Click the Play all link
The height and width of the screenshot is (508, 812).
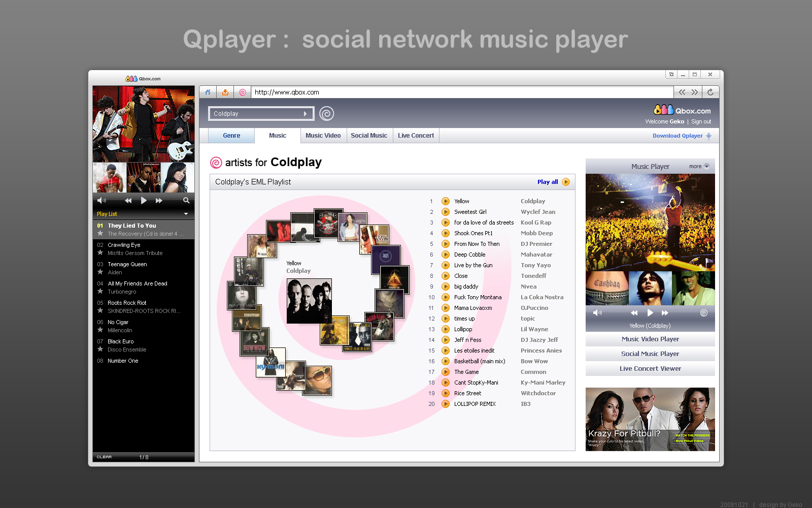pyautogui.click(x=548, y=182)
